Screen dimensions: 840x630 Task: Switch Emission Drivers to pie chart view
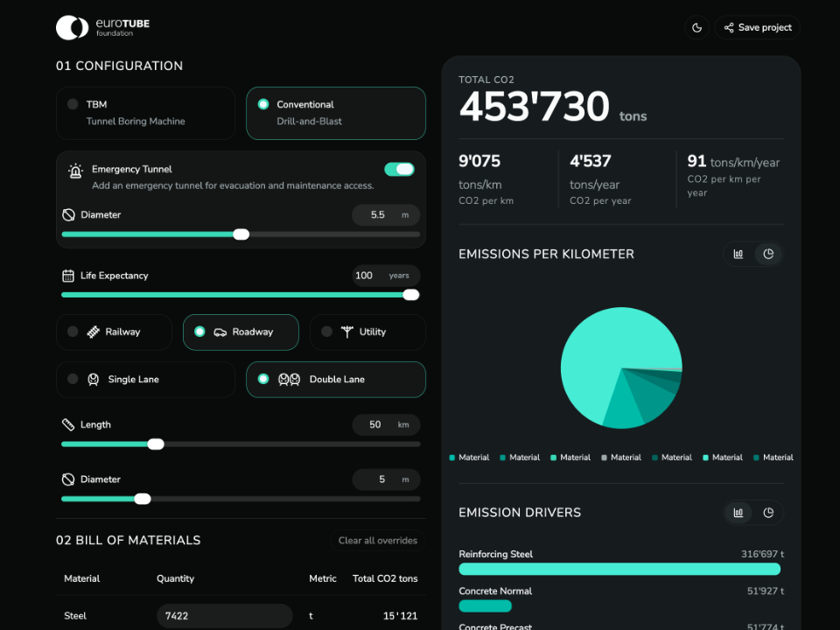(x=768, y=513)
